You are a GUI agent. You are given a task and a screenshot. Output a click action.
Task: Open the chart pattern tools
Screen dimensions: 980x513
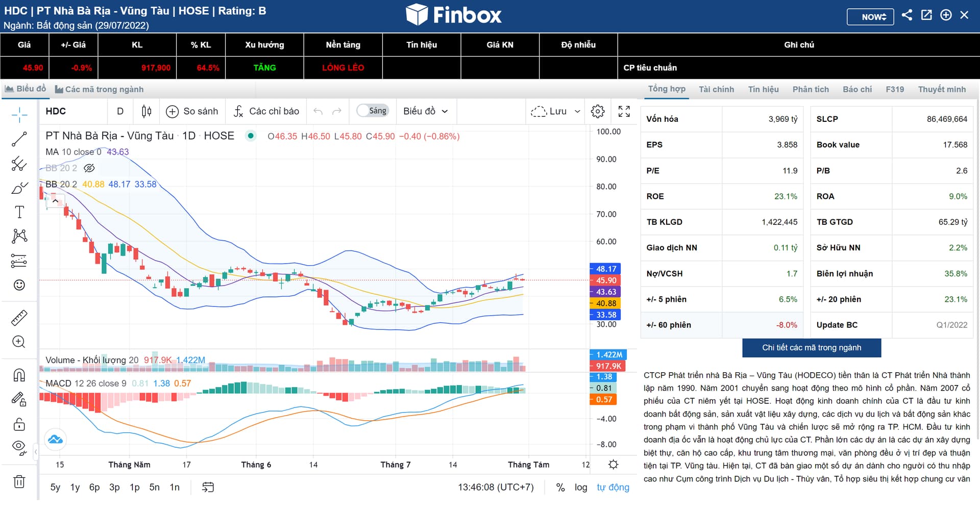tap(19, 236)
